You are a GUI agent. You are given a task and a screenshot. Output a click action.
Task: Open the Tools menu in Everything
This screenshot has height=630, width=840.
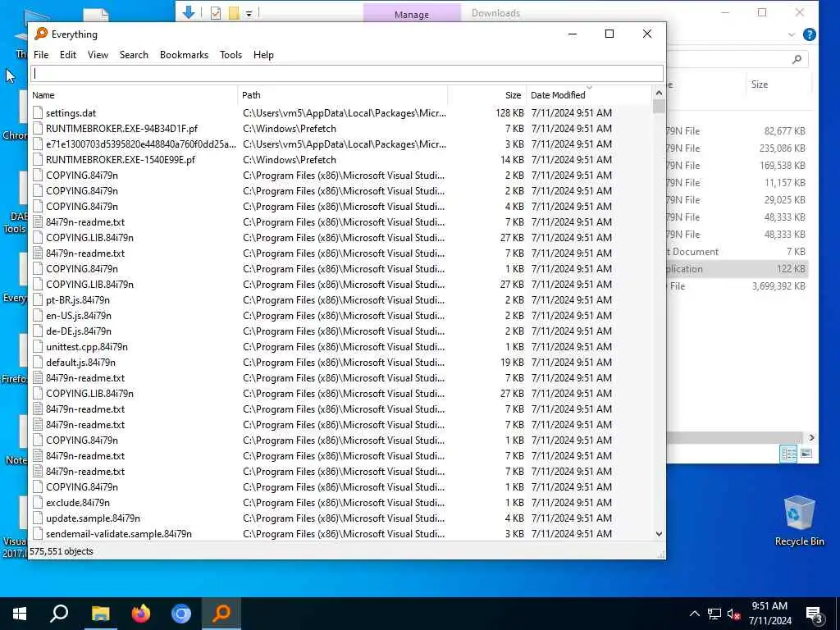[231, 55]
